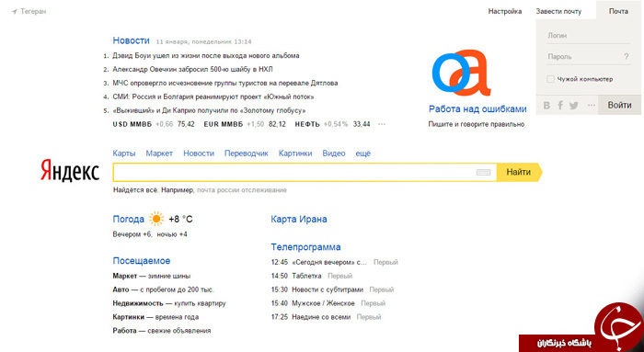
Task: Open the Телепрограмма heading link
Action: [305, 247]
